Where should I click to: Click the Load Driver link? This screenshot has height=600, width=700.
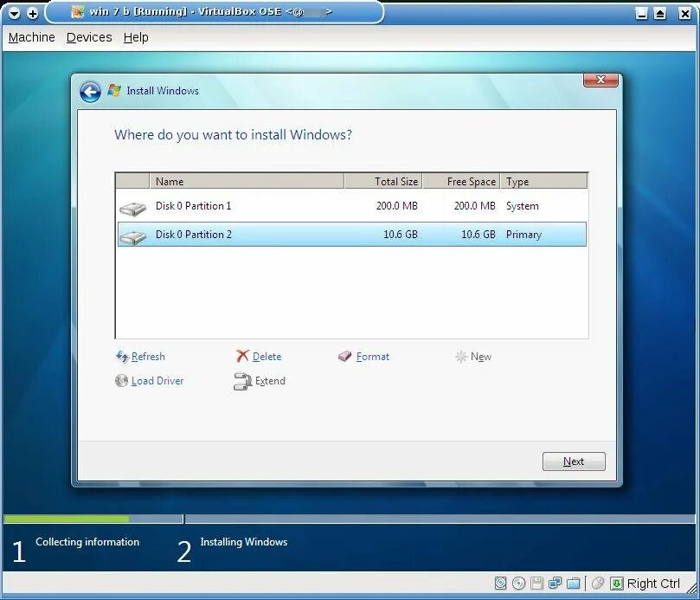click(x=157, y=381)
